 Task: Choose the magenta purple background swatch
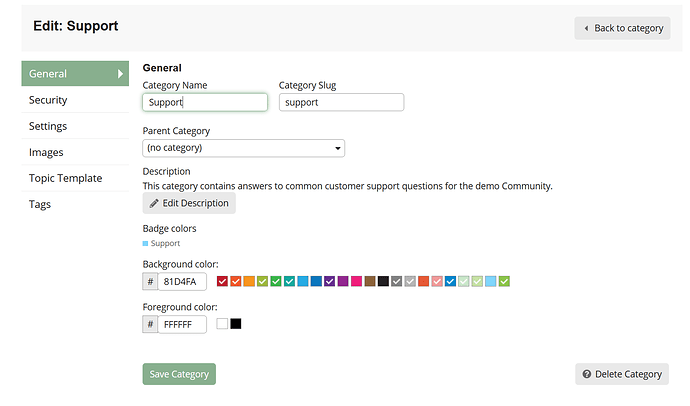tap(343, 281)
